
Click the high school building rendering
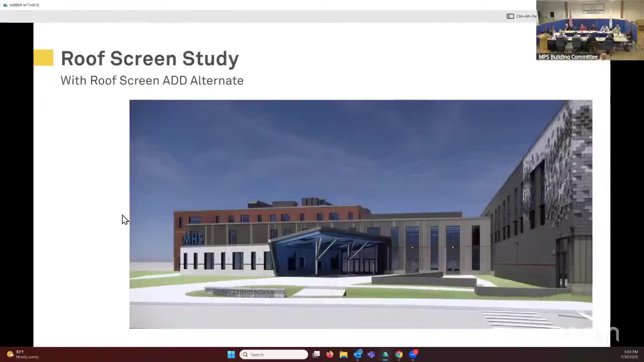point(361,214)
